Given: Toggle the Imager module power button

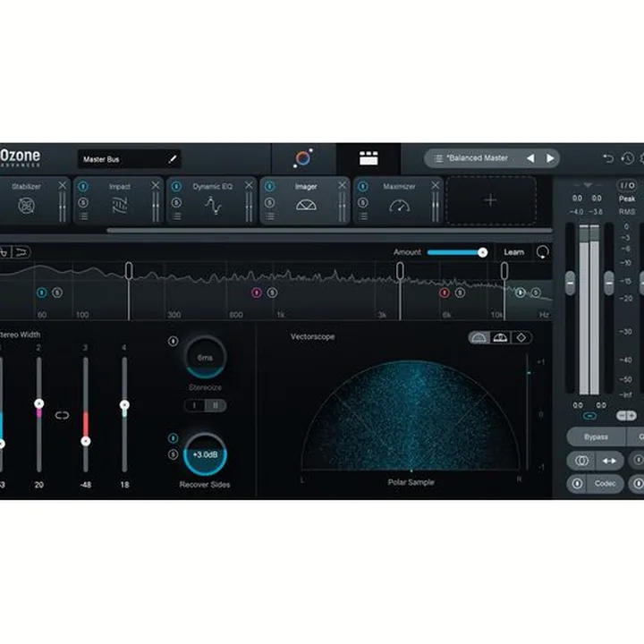Looking at the screenshot, I should 269,186.
